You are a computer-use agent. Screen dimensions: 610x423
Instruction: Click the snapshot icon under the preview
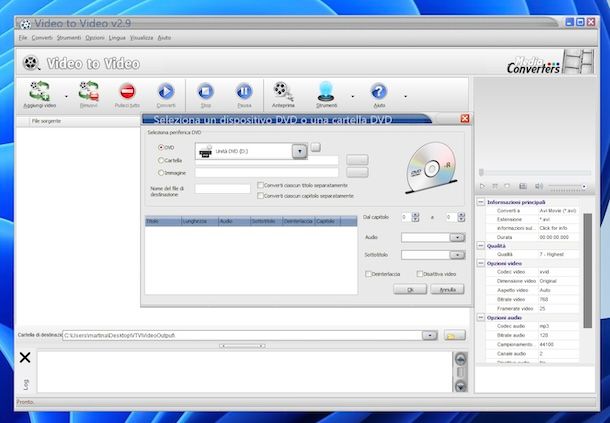pos(523,186)
